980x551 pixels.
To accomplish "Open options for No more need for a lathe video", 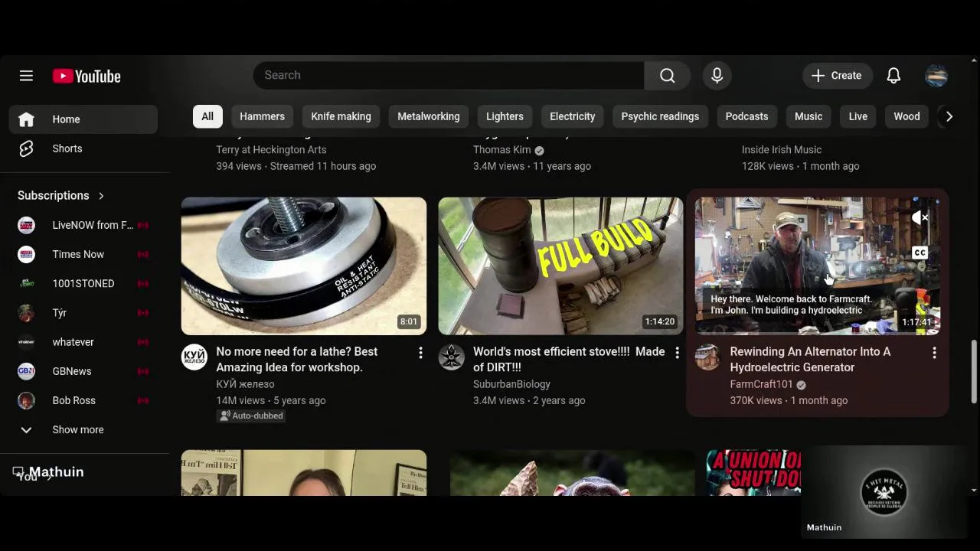I will 420,353.
